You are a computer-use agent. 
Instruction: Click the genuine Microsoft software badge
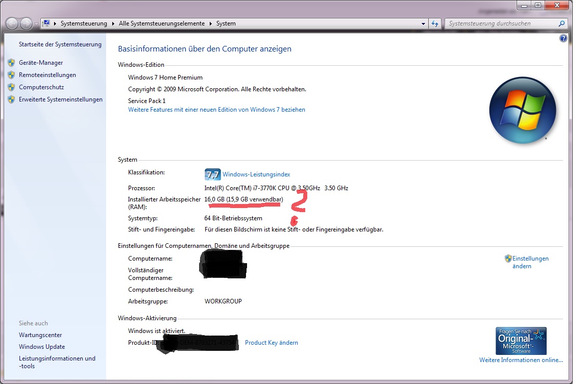[x=521, y=341]
